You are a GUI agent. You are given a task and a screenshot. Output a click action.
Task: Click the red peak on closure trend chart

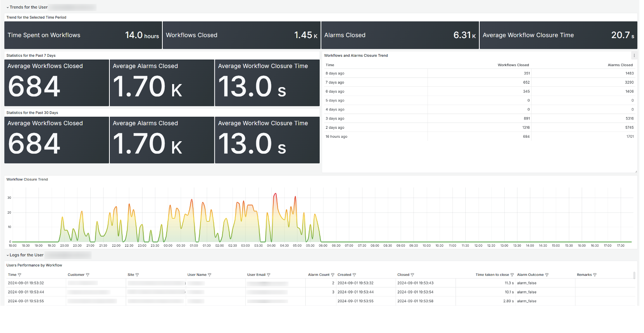point(275,194)
